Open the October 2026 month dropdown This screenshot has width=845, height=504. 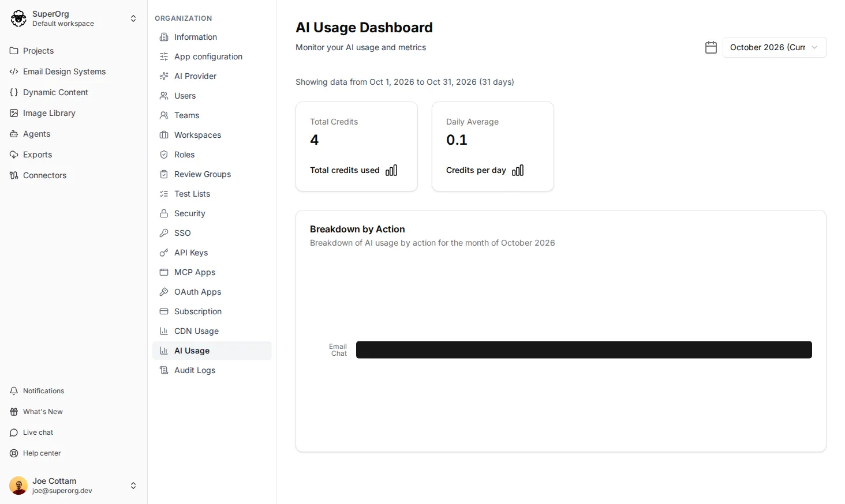pos(774,47)
